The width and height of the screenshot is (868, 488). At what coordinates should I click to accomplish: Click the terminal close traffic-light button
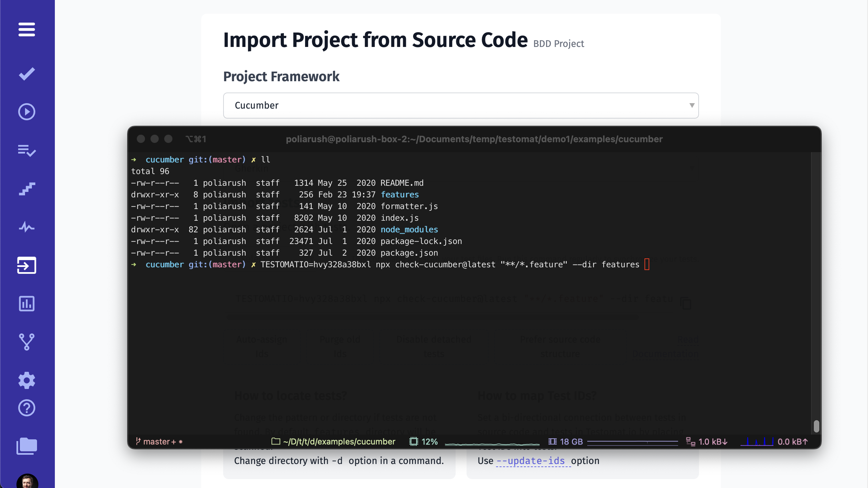pos(141,139)
